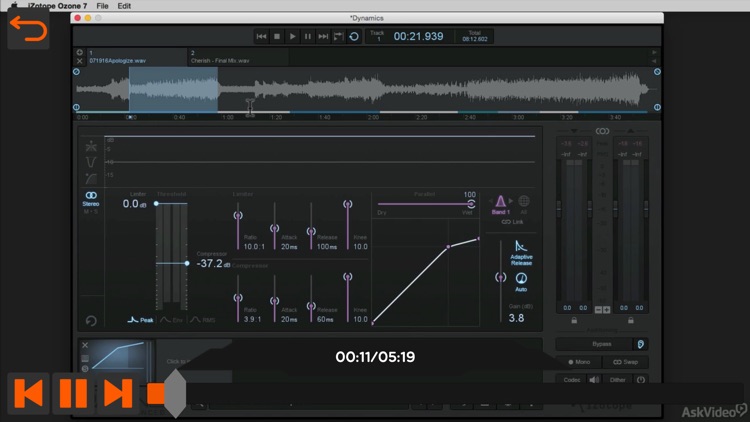Click 1:40 on the timeline ruler
This screenshot has width=750, height=422.
click(325, 117)
